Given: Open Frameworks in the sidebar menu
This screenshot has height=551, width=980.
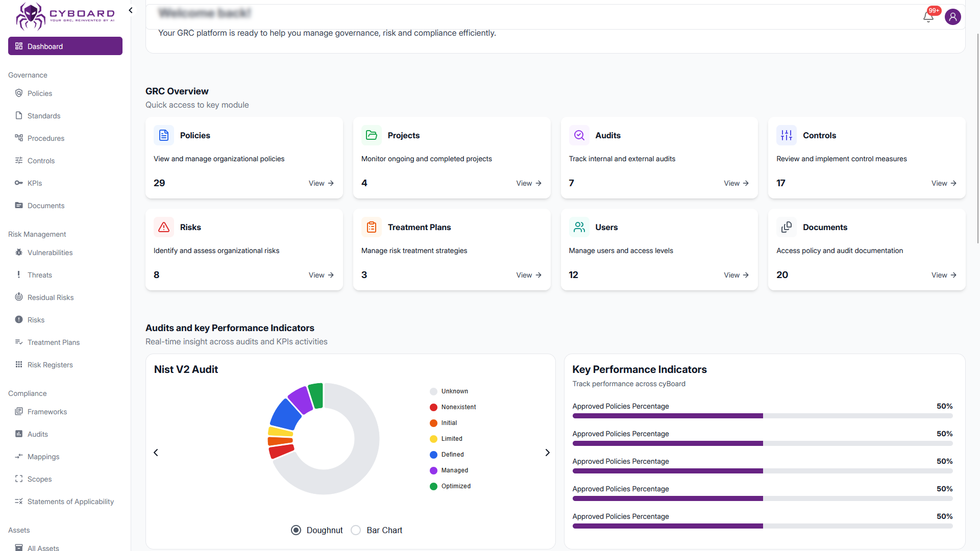Looking at the screenshot, I should click(47, 412).
